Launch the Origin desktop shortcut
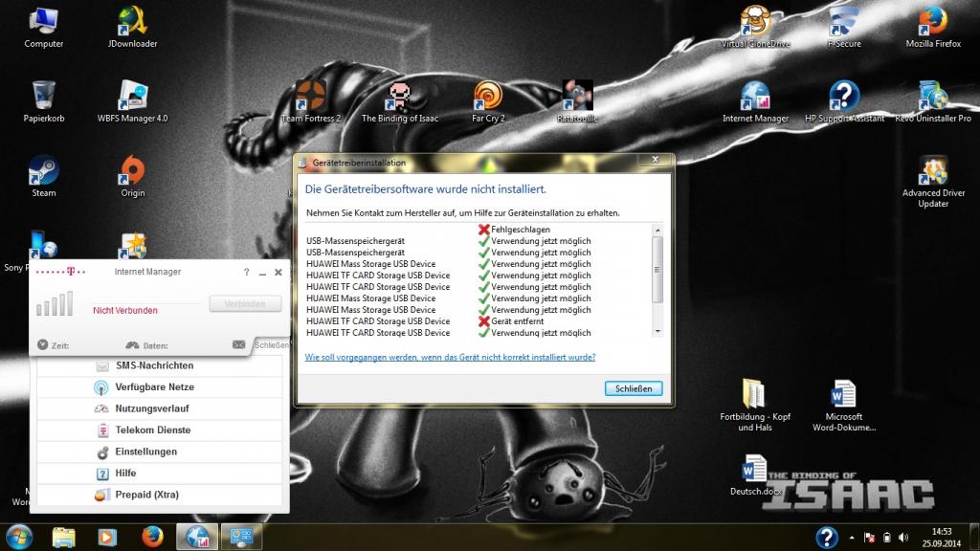Screen dimensions: 980x551 click(132, 176)
